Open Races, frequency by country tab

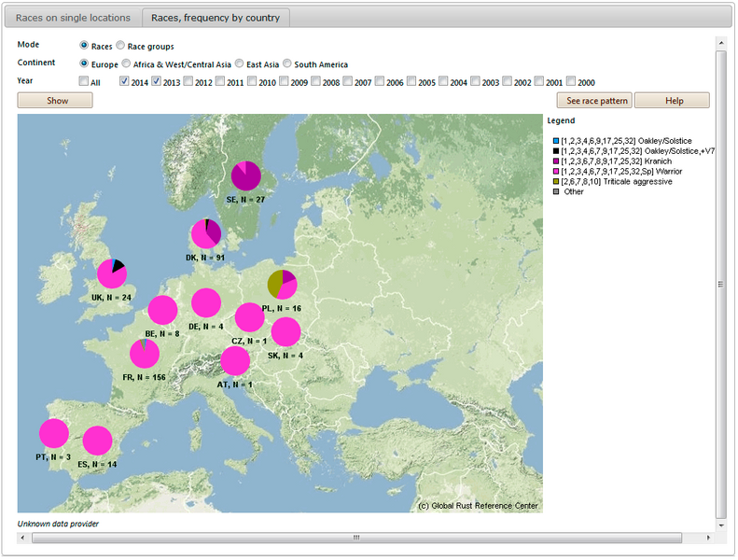click(216, 18)
